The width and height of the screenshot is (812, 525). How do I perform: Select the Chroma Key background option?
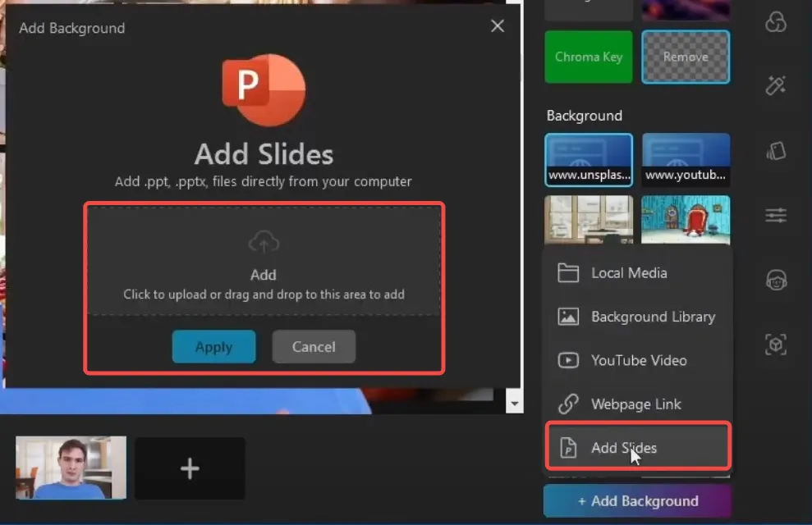589,57
